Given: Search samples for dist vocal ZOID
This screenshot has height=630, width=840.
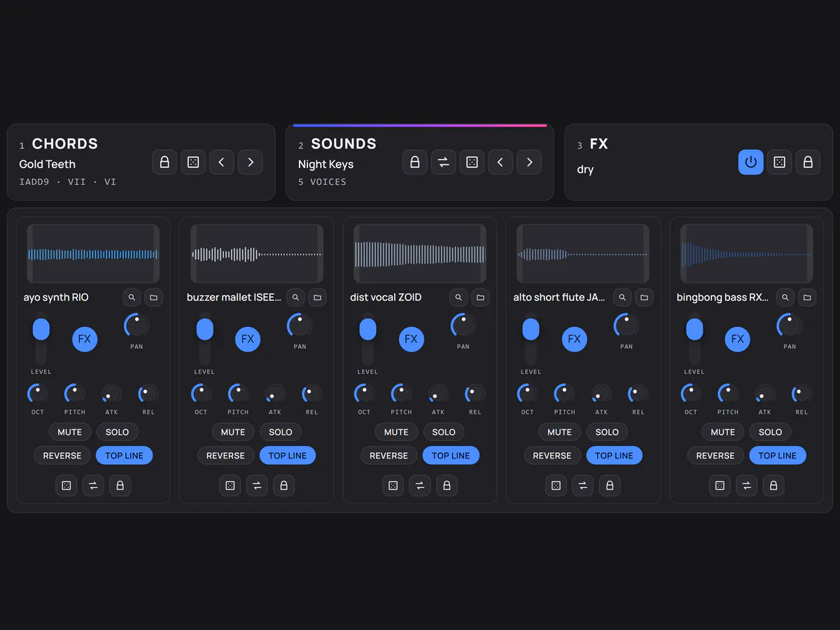Looking at the screenshot, I should tap(458, 297).
